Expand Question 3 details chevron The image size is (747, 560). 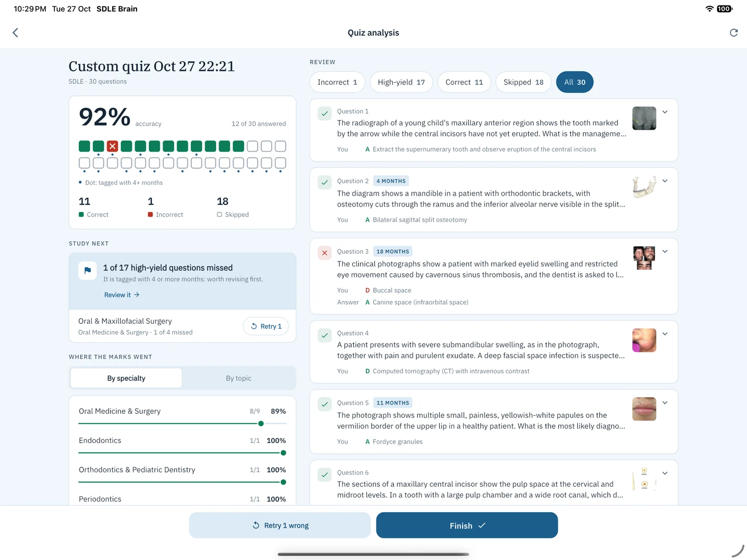pyautogui.click(x=665, y=251)
